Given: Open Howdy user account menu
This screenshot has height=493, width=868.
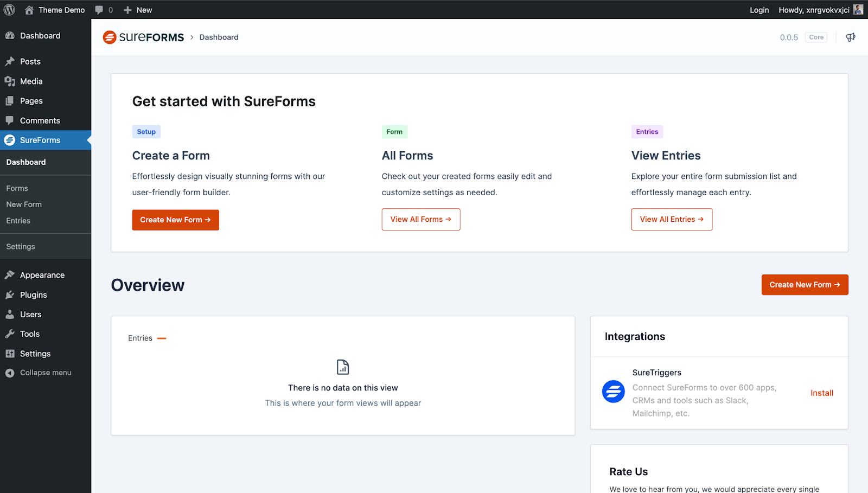Looking at the screenshot, I should coord(814,10).
